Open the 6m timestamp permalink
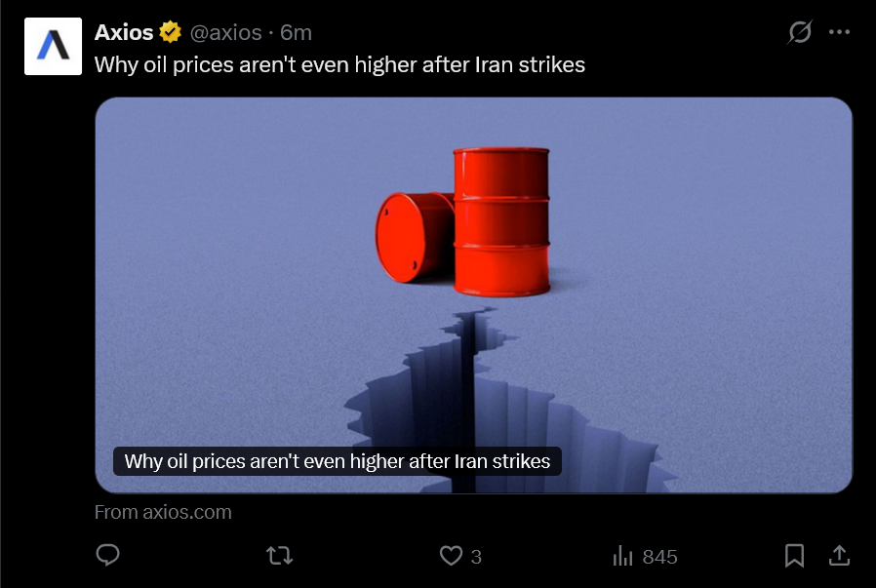The height and width of the screenshot is (588, 876). (297, 33)
